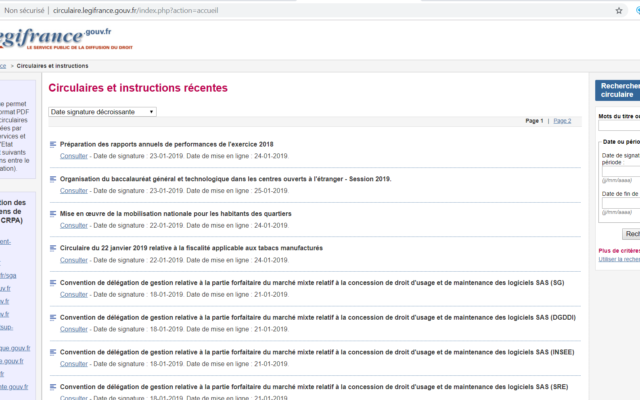
Task: Click Non sécurisé security indicator
Action: click(x=24, y=11)
